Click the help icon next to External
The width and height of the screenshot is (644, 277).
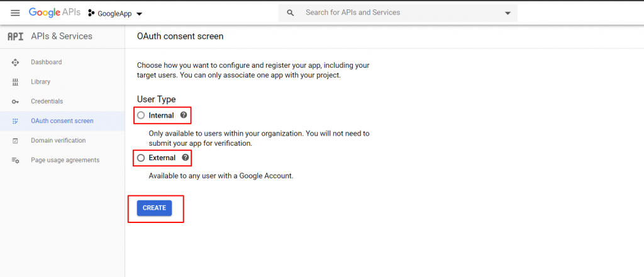coord(186,158)
